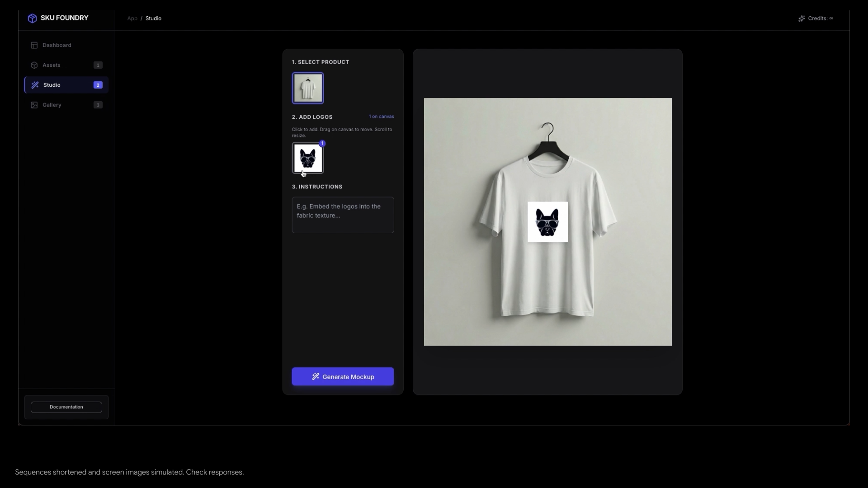Click the SKU Foundry cube logo icon

[x=32, y=18]
